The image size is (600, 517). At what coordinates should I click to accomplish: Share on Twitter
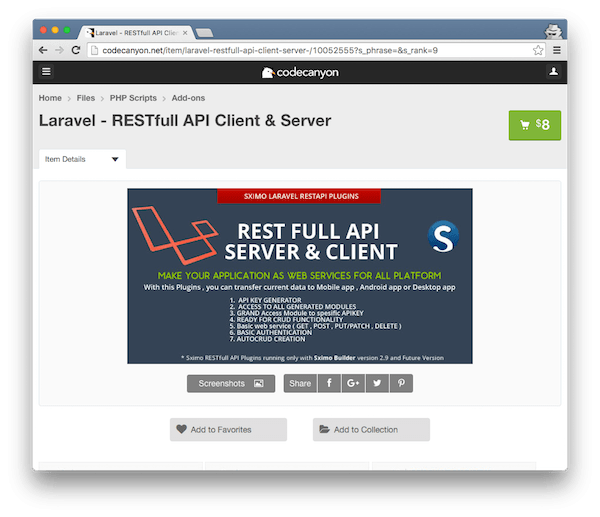point(377,383)
